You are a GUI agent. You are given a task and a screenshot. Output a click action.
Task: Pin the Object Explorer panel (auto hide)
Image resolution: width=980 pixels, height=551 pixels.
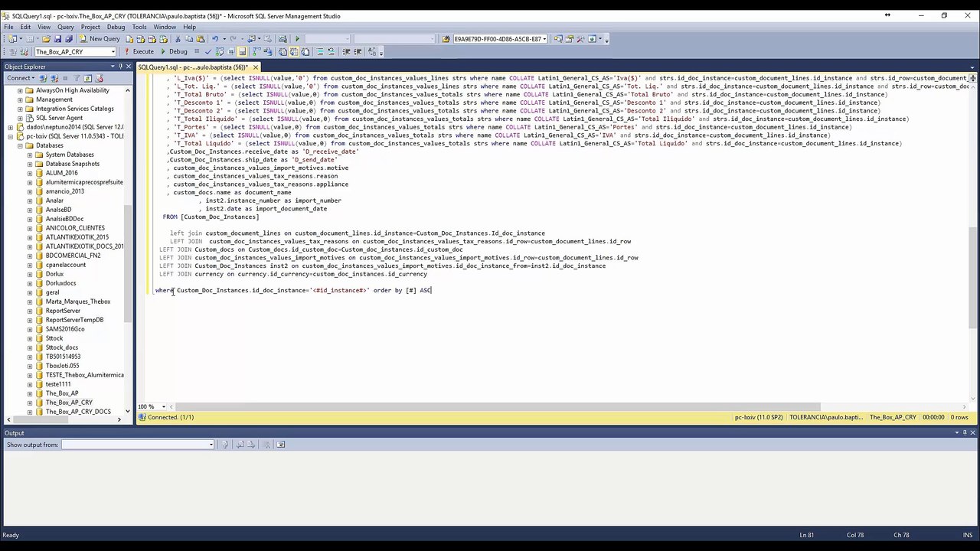tap(120, 67)
